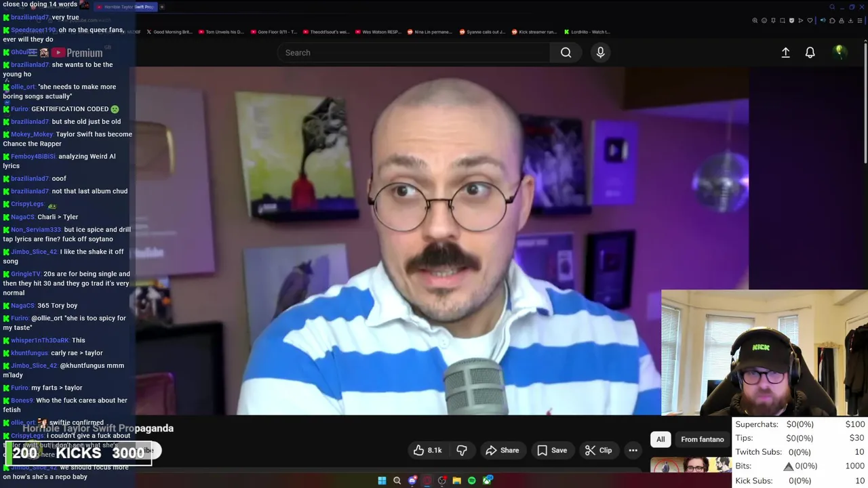Click into the YouTube Search field
The width and height of the screenshot is (868, 488).
[x=413, y=53]
